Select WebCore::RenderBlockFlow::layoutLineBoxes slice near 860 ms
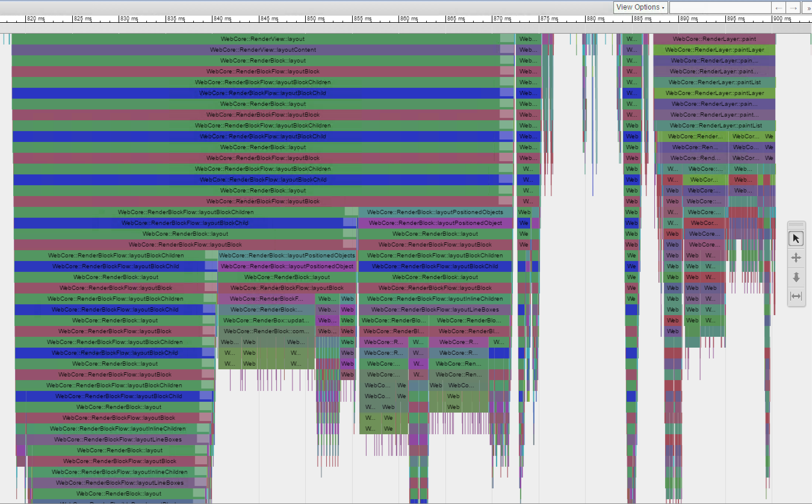This screenshot has width=812, height=504. (435, 310)
